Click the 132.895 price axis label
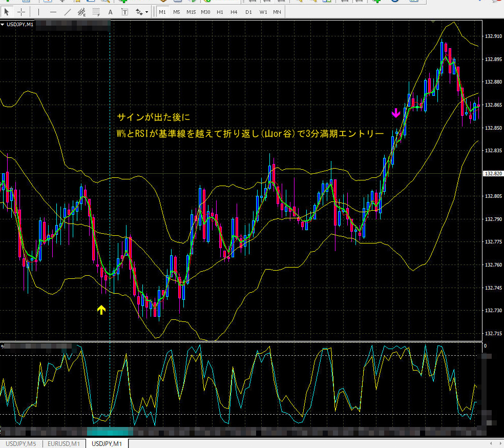 point(493,59)
